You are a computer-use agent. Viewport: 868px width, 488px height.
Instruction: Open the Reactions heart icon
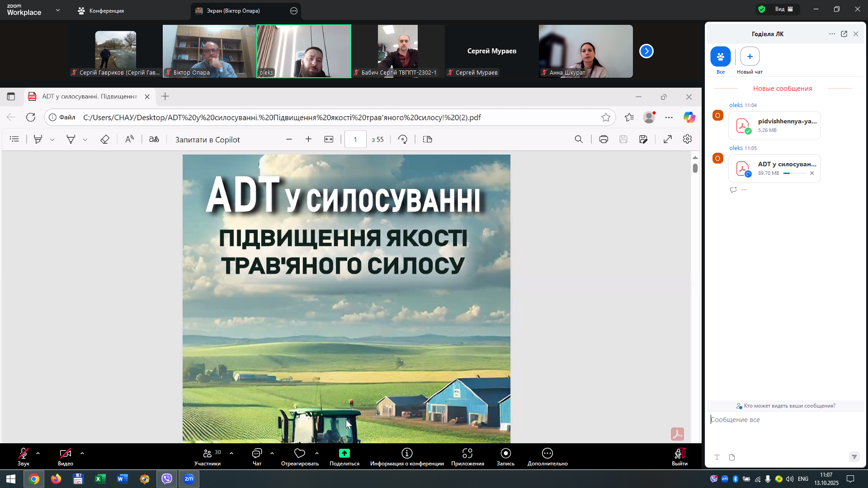coord(299,453)
